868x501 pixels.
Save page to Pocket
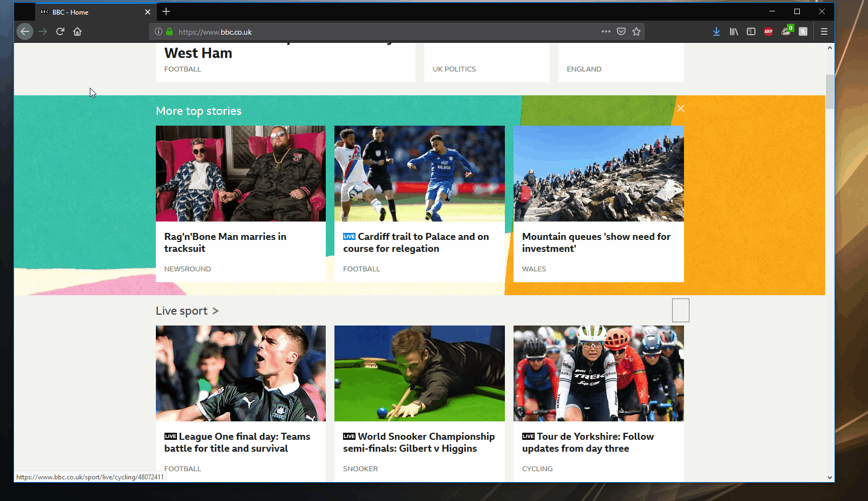(x=621, y=31)
